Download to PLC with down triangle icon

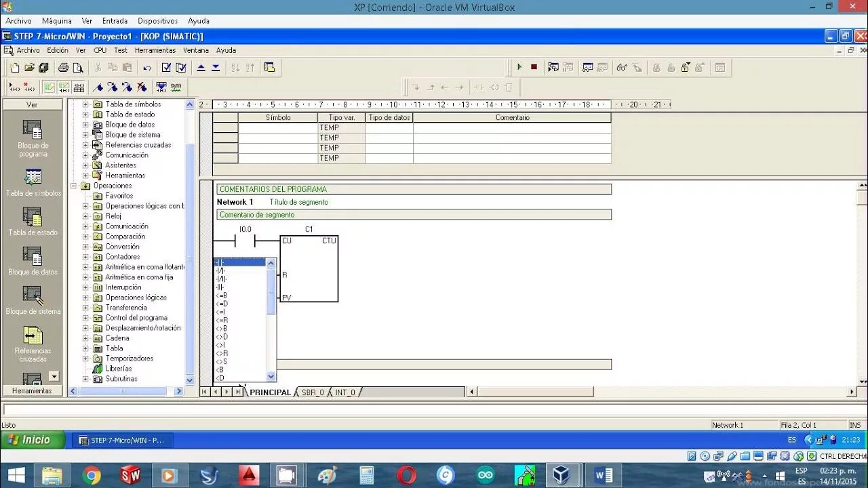(x=216, y=68)
